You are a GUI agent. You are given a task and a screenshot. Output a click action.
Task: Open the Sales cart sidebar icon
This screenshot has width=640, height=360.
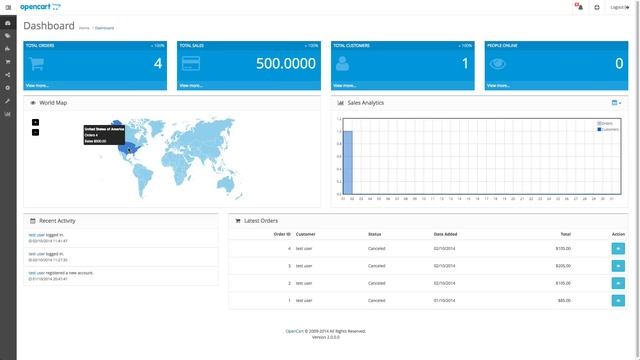[x=8, y=62]
